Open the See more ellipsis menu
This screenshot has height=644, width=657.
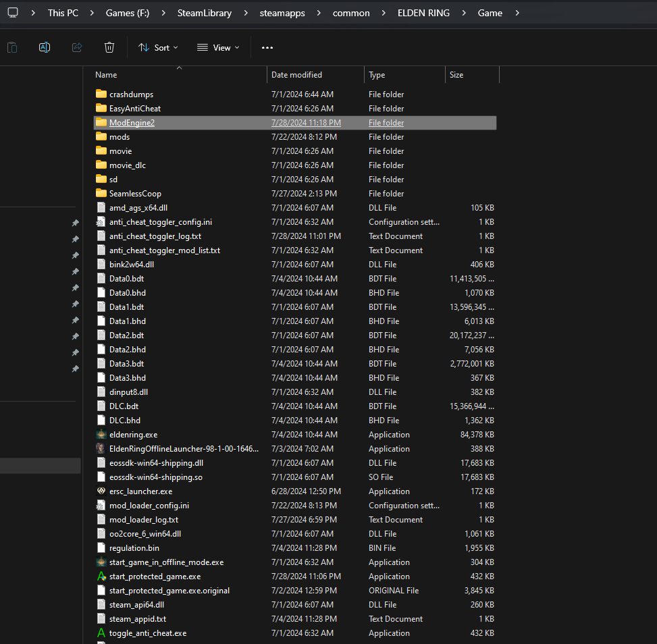267,48
